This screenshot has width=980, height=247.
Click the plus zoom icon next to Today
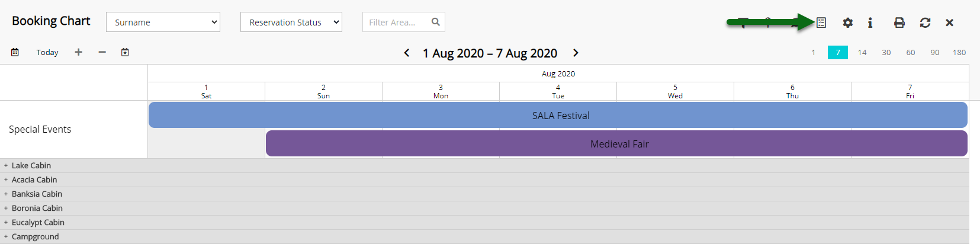tap(78, 52)
